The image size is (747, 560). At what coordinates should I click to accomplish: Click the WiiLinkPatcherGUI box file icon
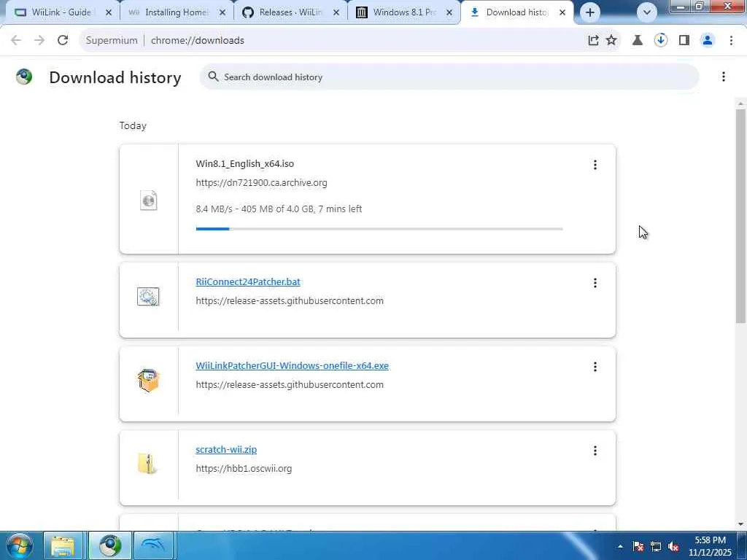point(148,381)
